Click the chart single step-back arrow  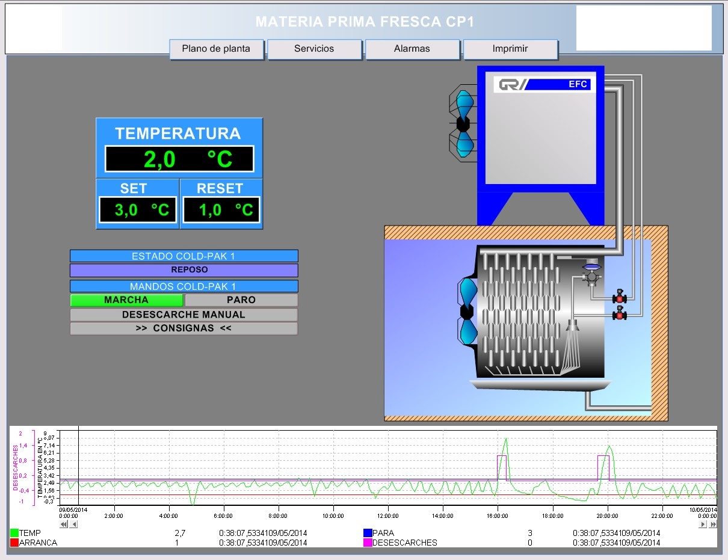click(x=73, y=525)
